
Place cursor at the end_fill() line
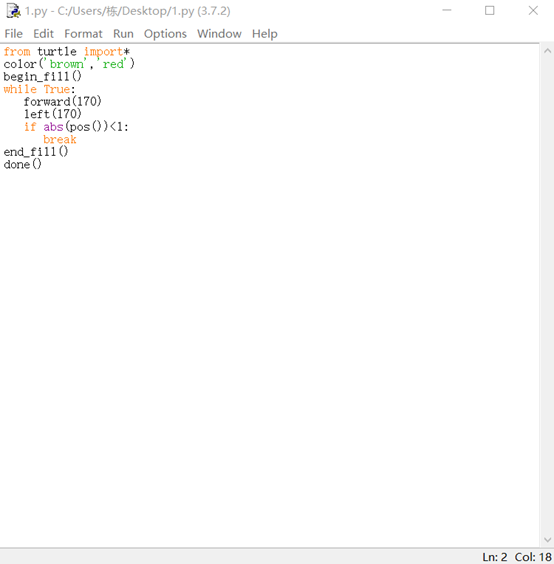tap(36, 152)
